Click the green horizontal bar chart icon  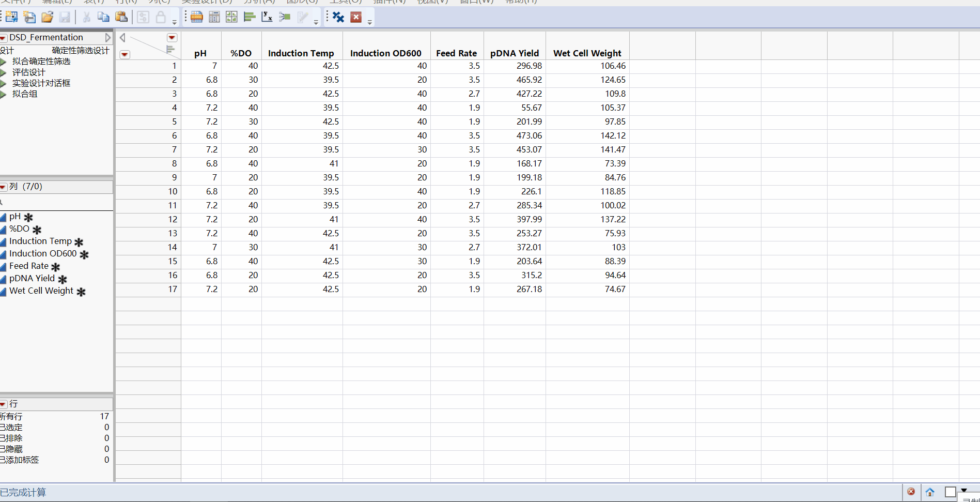[250, 17]
